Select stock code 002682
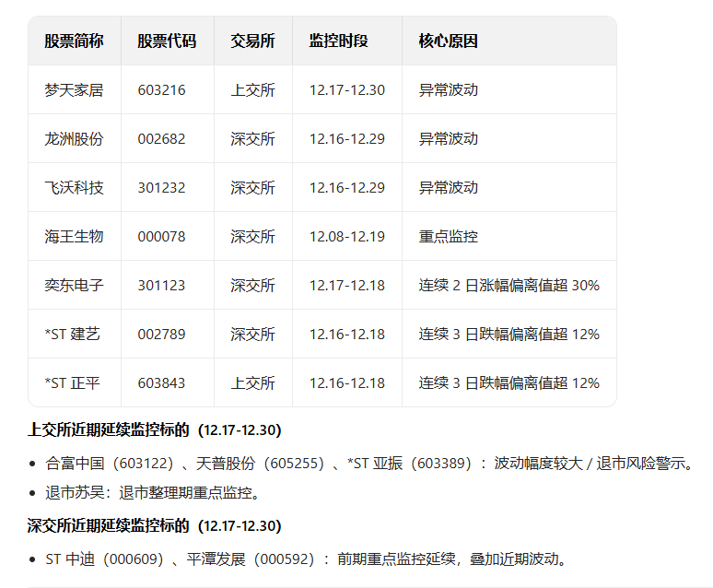Screen dimensions: 713x588 click(x=161, y=139)
